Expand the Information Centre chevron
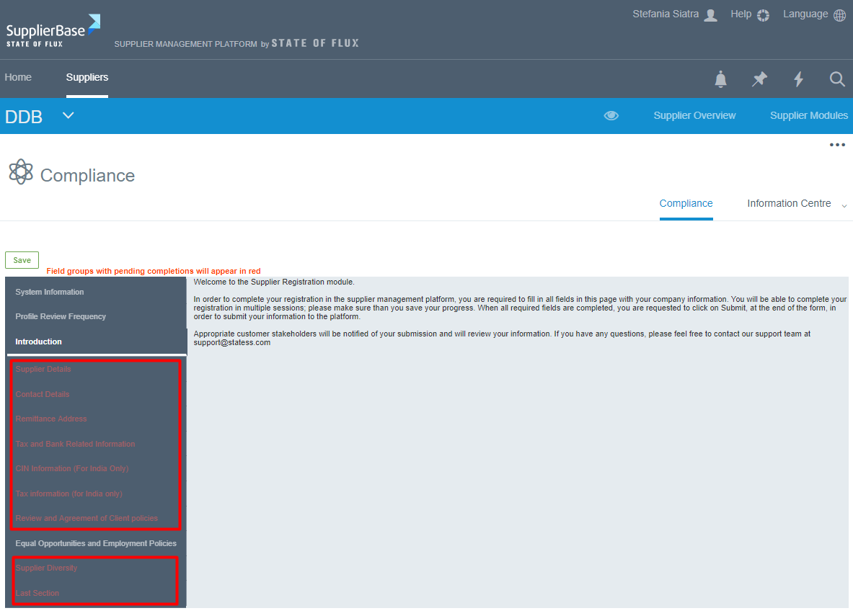 pyautogui.click(x=843, y=205)
